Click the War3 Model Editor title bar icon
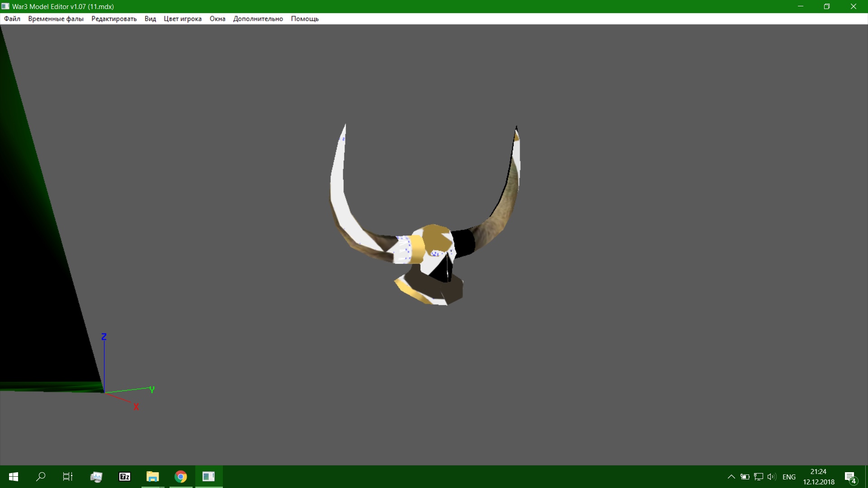Screen dimensions: 868x488 pyautogui.click(x=5, y=6)
